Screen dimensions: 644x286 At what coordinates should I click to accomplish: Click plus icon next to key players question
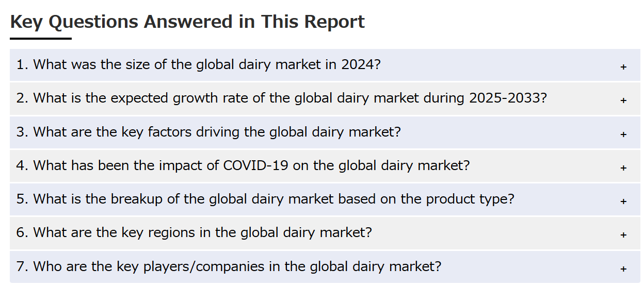[x=623, y=269]
